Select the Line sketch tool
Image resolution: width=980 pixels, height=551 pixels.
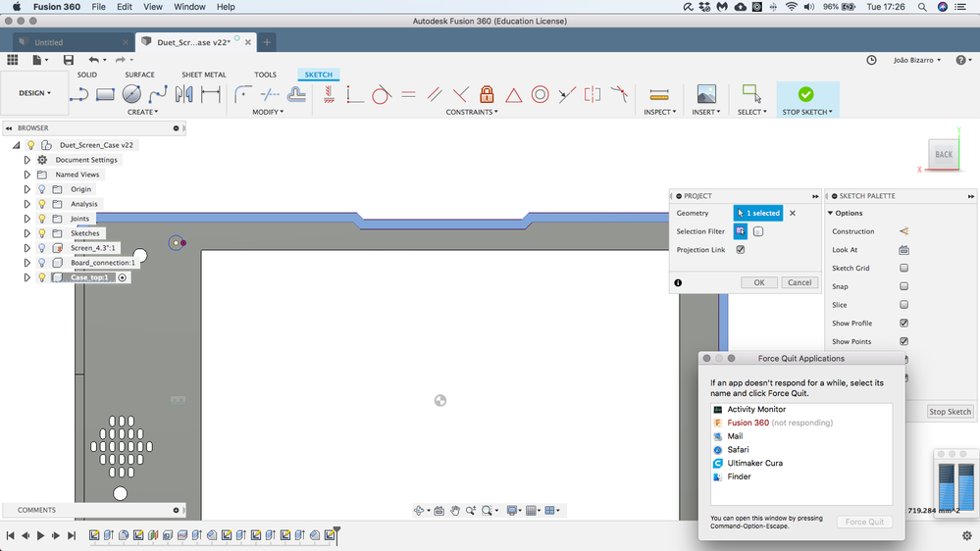[x=78, y=94]
